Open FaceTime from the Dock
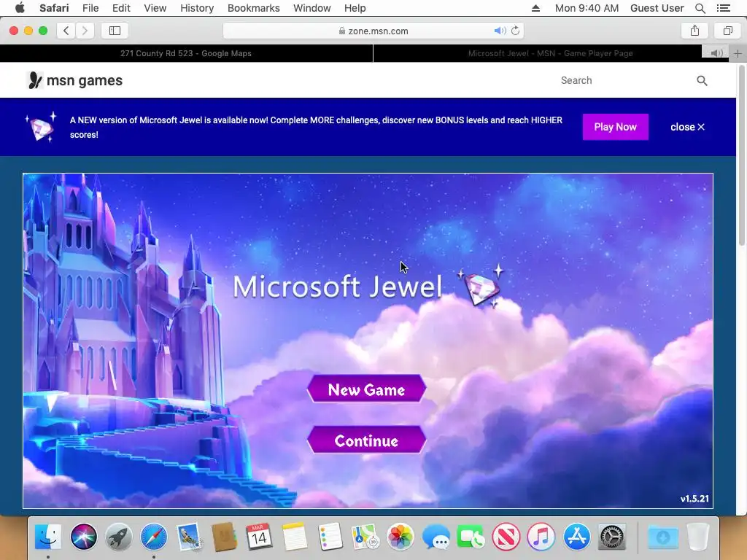The height and width of the screenshot is (560, 747). tap(471, 537)
